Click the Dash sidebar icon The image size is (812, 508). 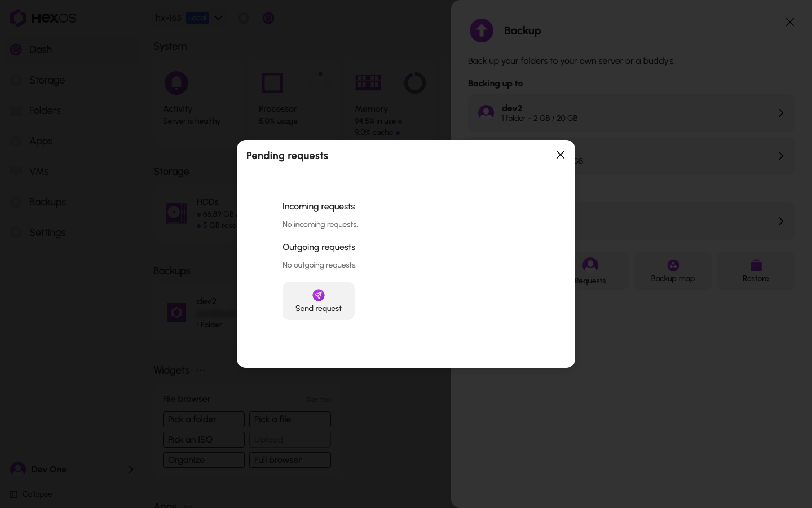(x=16, y=50)
